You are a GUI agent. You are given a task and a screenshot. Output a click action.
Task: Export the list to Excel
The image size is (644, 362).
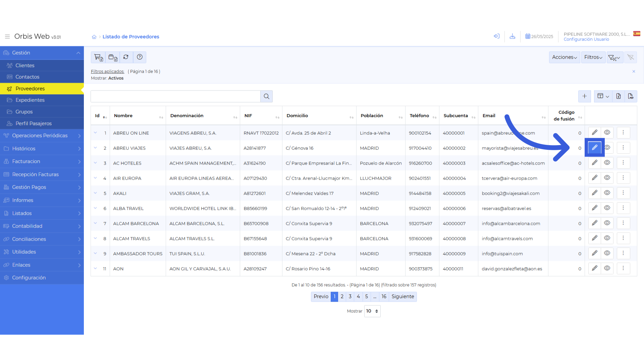tap(619, 97)
